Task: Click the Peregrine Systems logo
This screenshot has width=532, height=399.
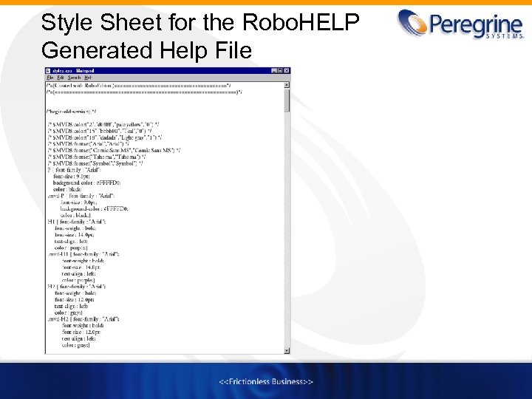Action: pyautogui.click(x=461, y=24)
